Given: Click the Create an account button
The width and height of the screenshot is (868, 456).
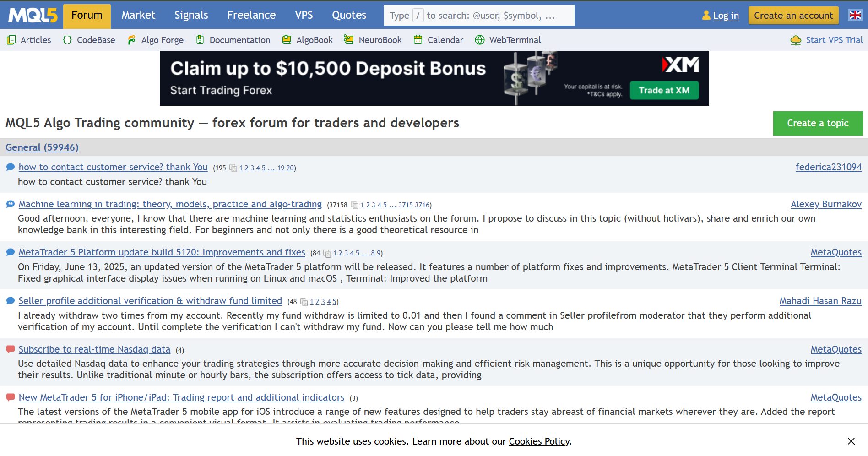Looking at the screenshot, I should 793,16.
